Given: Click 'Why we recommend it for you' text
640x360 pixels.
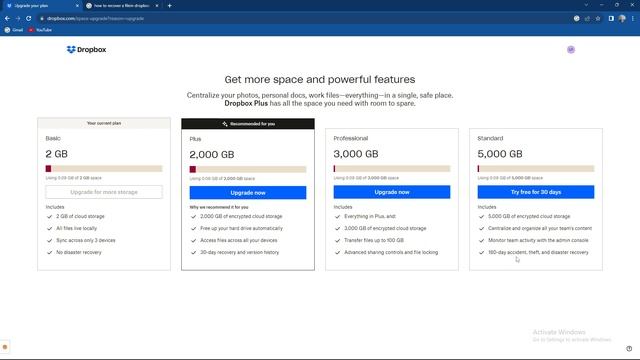Looking at the screenshot, I should [219, 207].
